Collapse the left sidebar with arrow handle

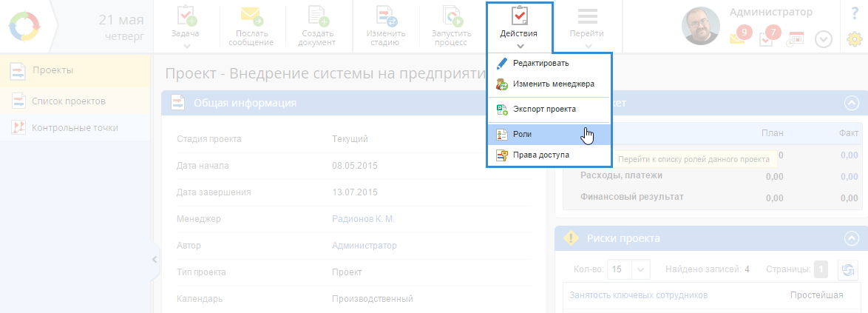coord(154,259)
